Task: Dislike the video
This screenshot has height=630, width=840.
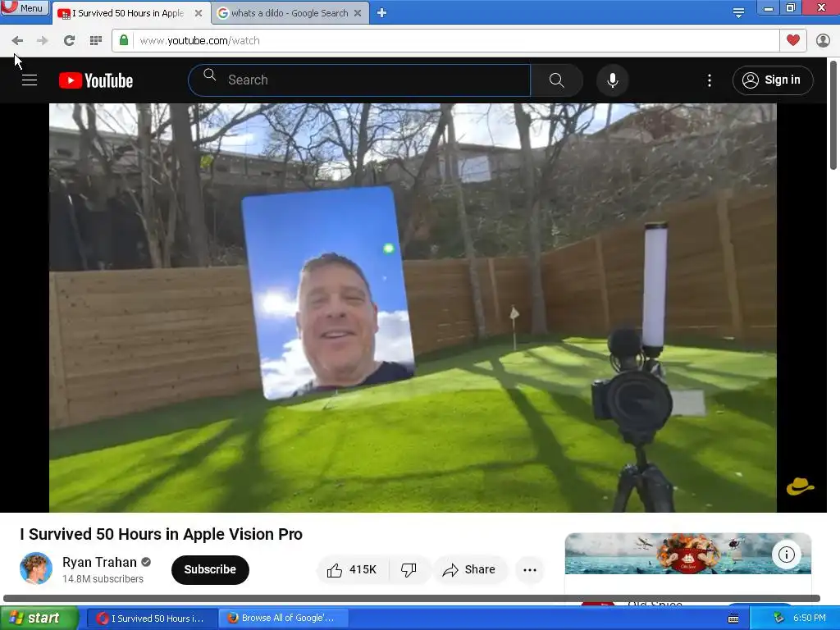Action: pyautogui.click(x=409, y=570)
